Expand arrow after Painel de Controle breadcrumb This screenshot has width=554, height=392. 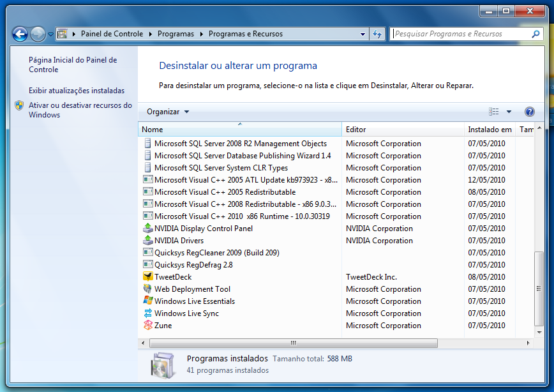click(151, 34)
